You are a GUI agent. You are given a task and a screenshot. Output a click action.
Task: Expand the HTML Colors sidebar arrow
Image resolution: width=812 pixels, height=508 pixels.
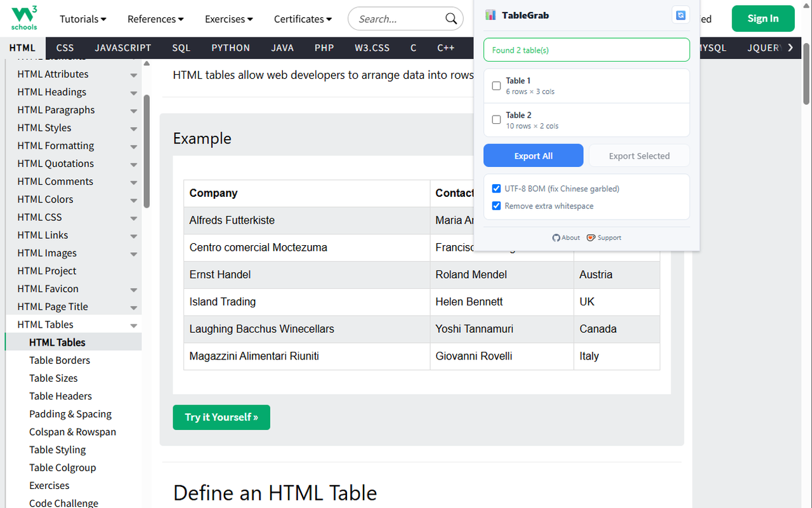tap(134, 200)
